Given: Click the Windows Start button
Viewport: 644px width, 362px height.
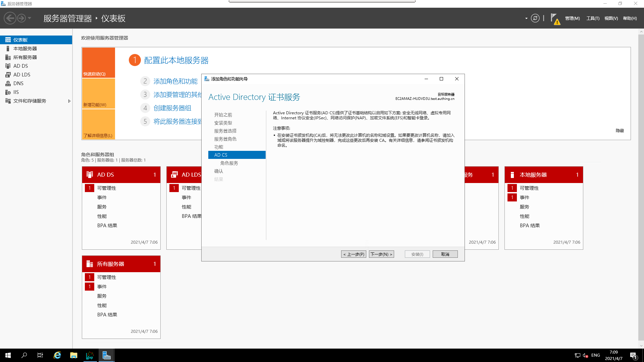Looking at the screenshot, I should pyautogui.click(x=8, y=355).
